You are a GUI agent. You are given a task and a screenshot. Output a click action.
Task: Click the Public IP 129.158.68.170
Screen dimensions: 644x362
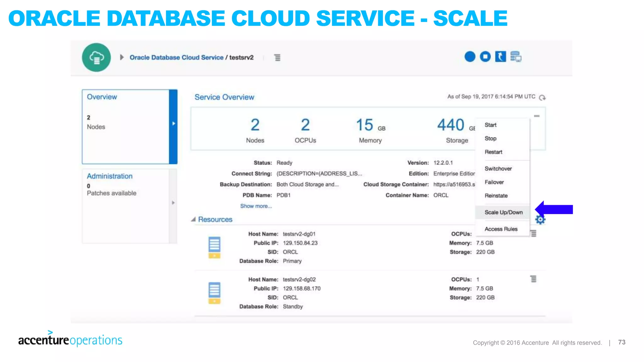click(302, 289)
